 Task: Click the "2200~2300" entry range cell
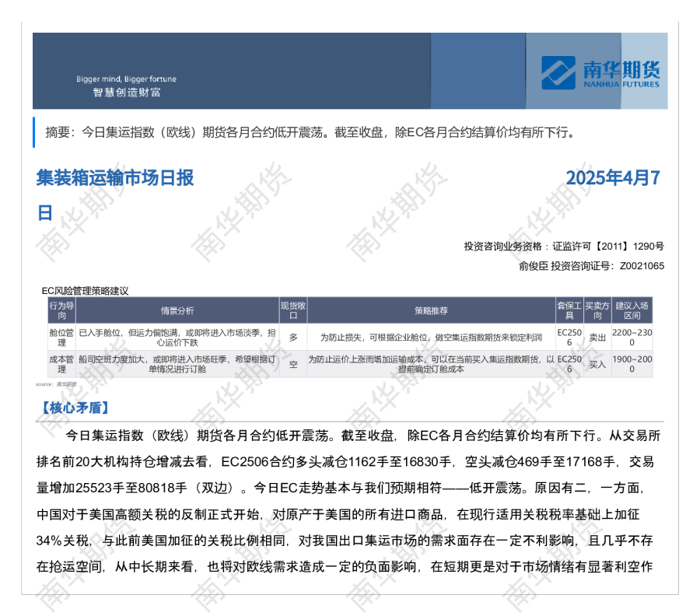click(632, 338)
